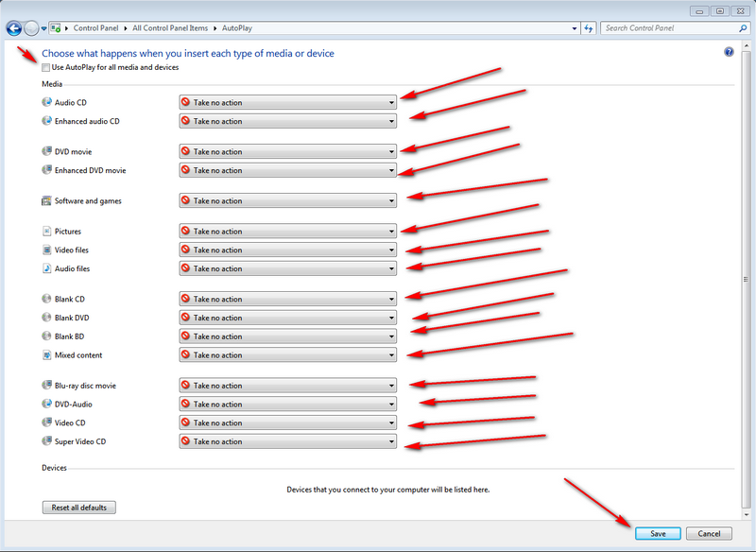This screenshot has height=552, width=756.
Task: Click the refresh icon beside address bar
Action: click(588, 28)
